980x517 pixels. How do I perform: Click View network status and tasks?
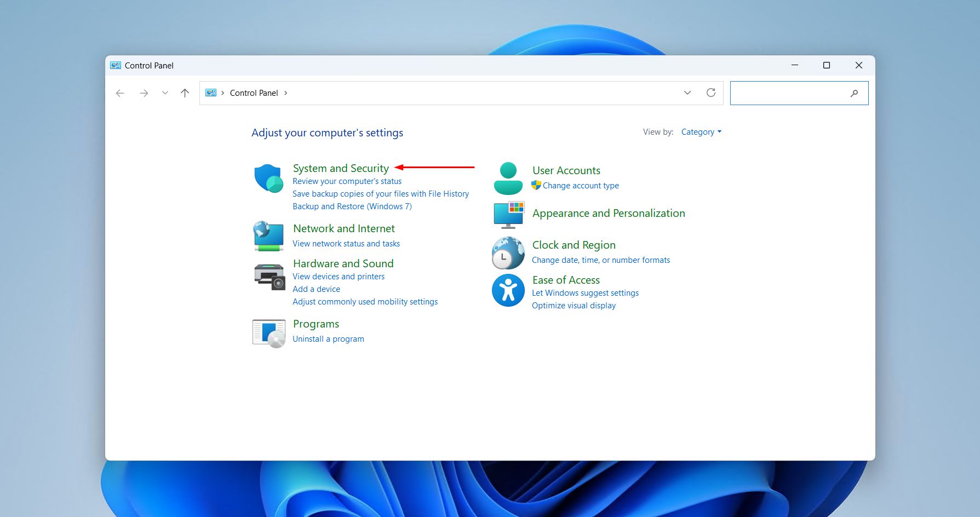[x=346, y=244]
